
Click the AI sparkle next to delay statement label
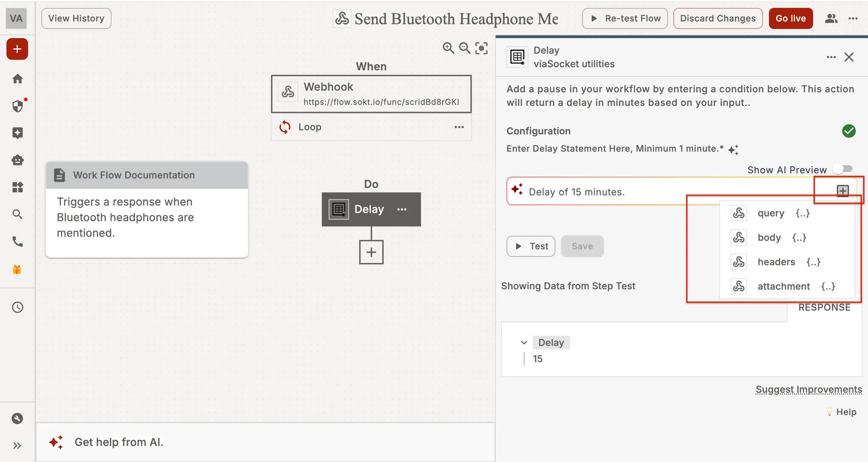pyautogui.click(x=733, y=150)
